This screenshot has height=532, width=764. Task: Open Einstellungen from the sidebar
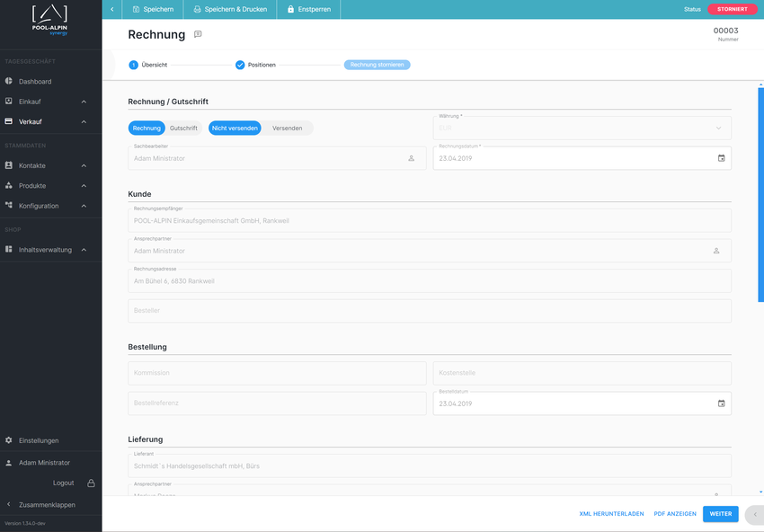(x=39, y=440)
